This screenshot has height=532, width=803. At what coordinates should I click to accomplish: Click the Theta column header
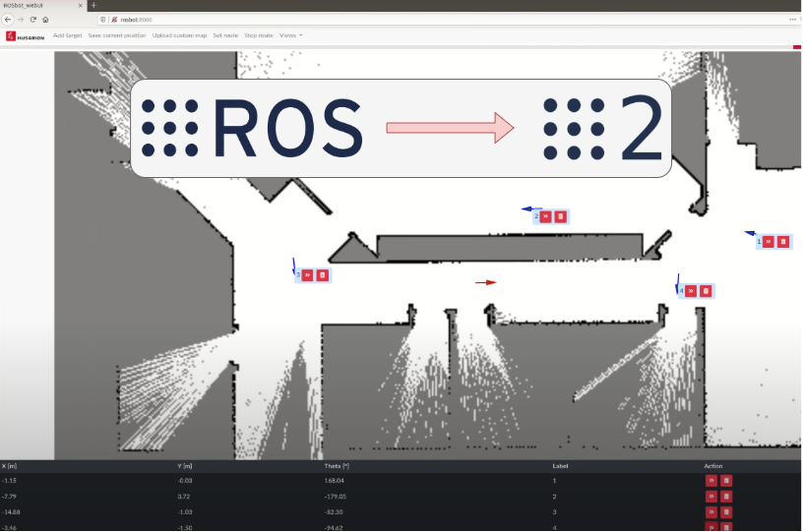pos(337,466)
